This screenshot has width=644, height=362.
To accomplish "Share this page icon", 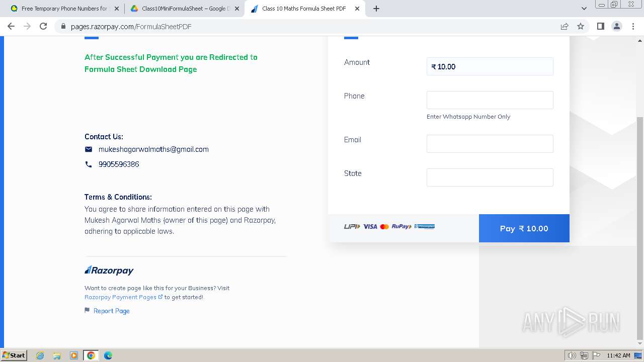I will [565, 27].
